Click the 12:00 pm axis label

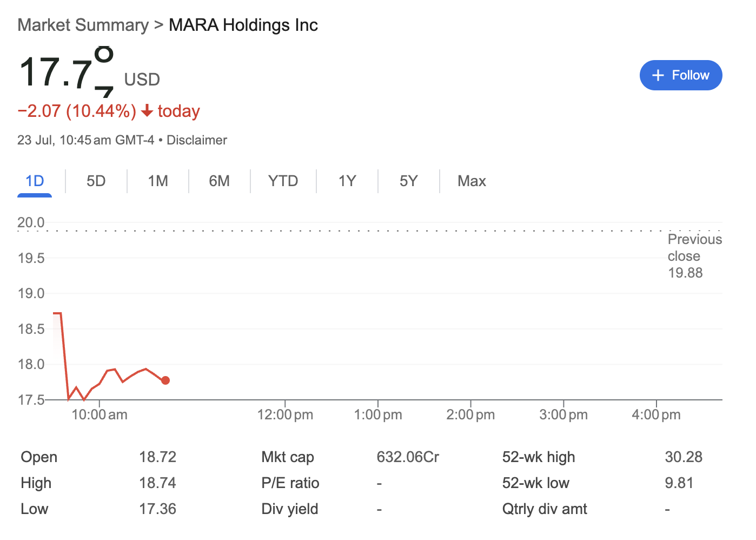point(285,415)
